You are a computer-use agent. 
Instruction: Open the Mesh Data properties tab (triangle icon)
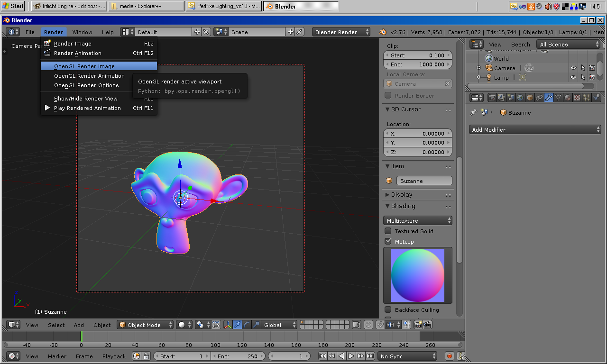pyautogui.click(x=558, y=98)
